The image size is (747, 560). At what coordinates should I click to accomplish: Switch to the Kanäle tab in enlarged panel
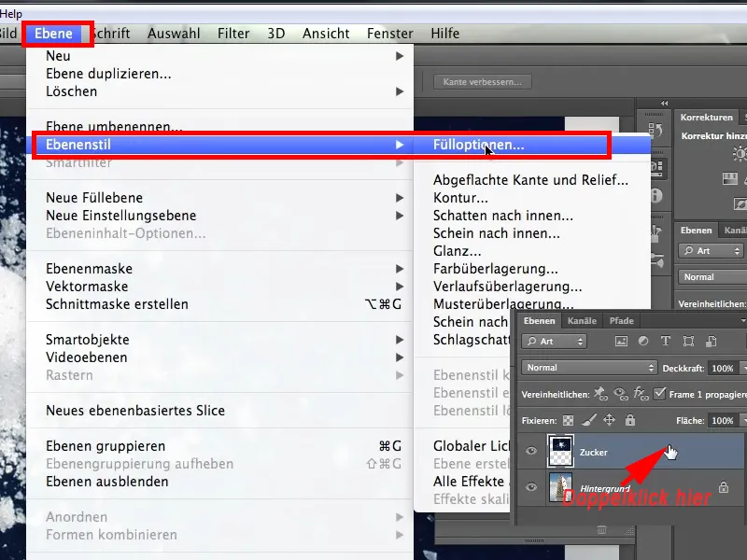(x=582, y=321)
